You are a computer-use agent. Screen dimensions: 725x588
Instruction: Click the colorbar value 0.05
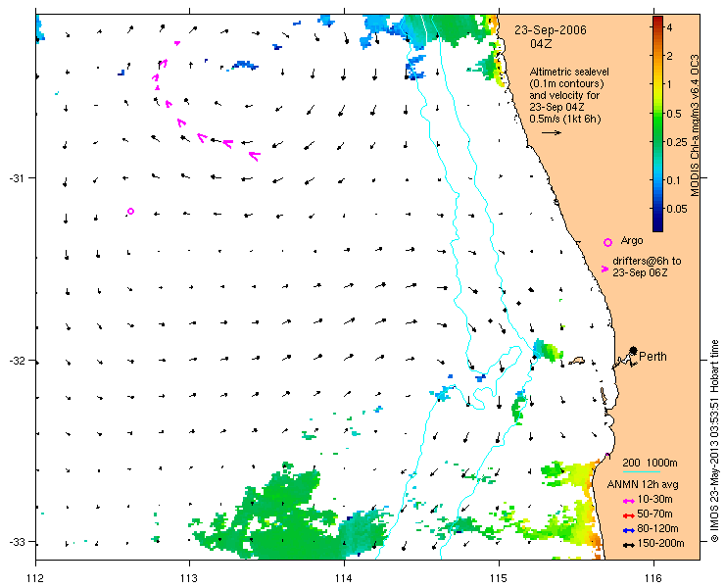(x=677, y=209)
